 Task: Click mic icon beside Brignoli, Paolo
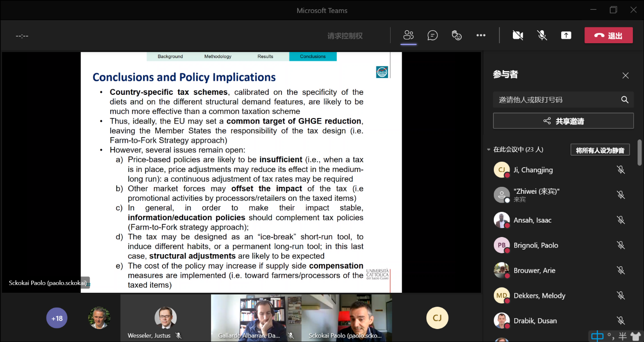[x=620, y=245]
